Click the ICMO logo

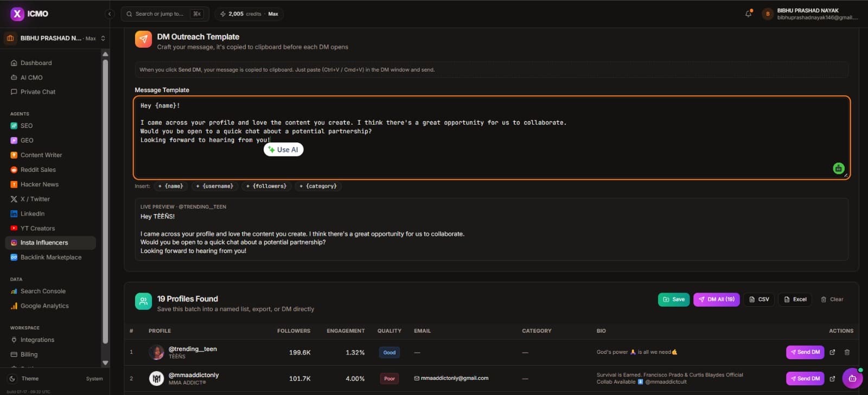coord(29,14)
